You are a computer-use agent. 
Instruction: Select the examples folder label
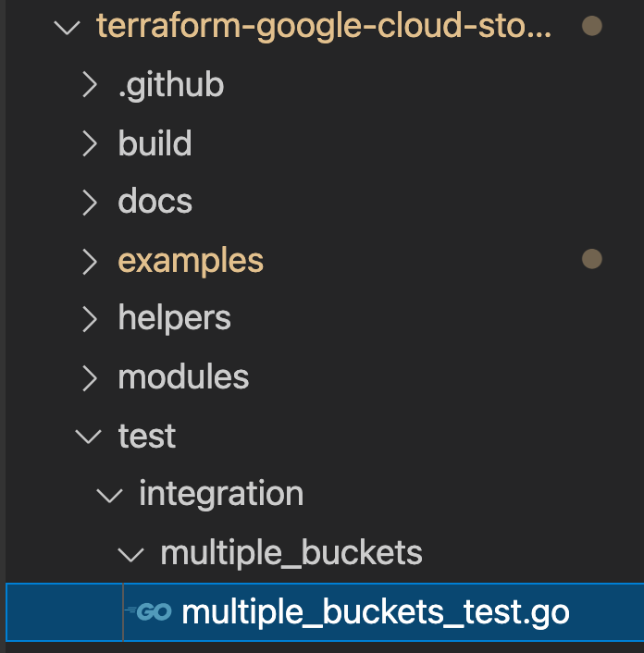pyautogui.click(x=191, y=261)
